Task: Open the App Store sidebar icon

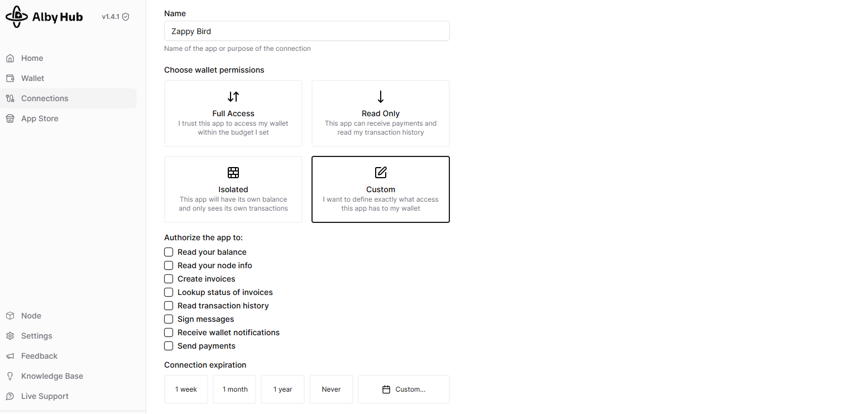Action: tap(10, 118)
